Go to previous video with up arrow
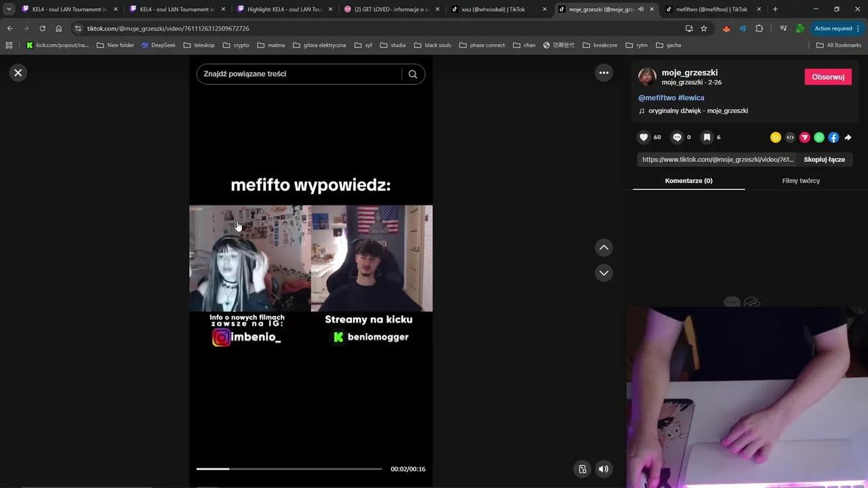 [604, 247]
